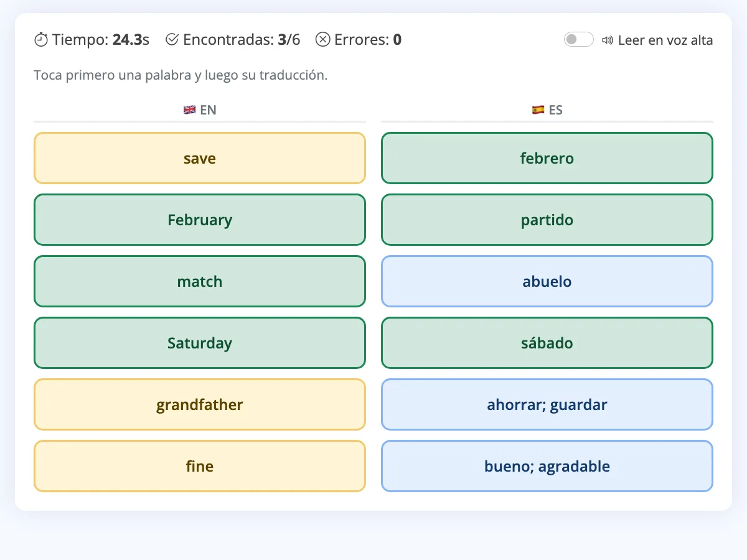
Task: Click the Spain flag icon above ES column
Action: click(538, 110)
